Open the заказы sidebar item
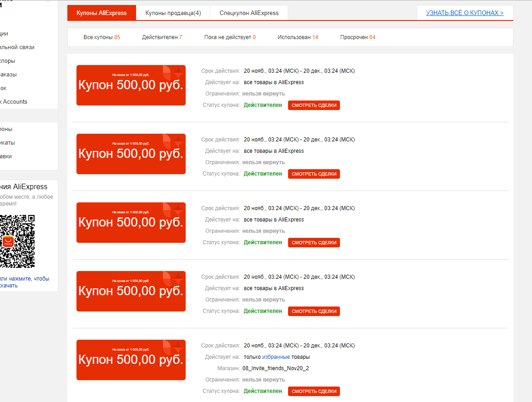Viewport: 532px width, 402px height. point(8,75)
